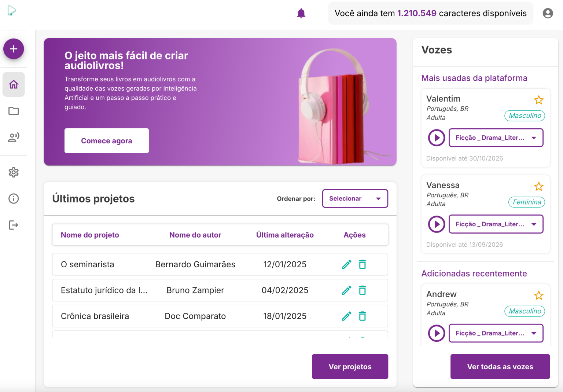Expand Valentim's Ficção style dropdown
Viewport: 563px width, 392px height.
(496, 138)
